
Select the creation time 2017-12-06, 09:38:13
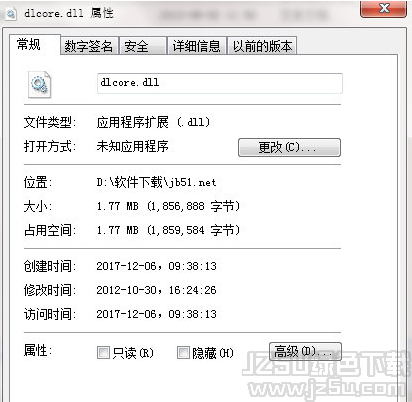click(156, 266)
